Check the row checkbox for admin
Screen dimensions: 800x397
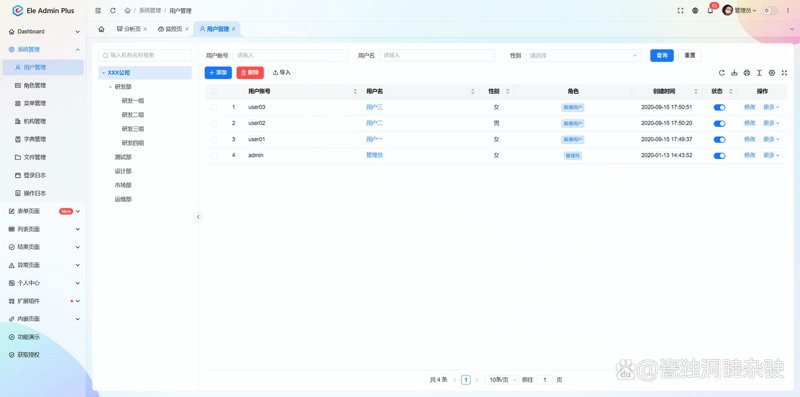pyautogui.click(x=214, y=155)
